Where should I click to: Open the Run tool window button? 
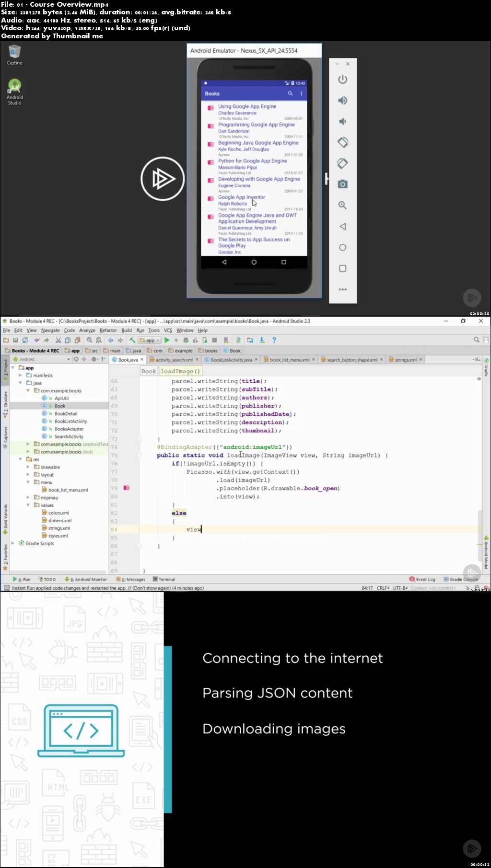[x=22, y=579]
